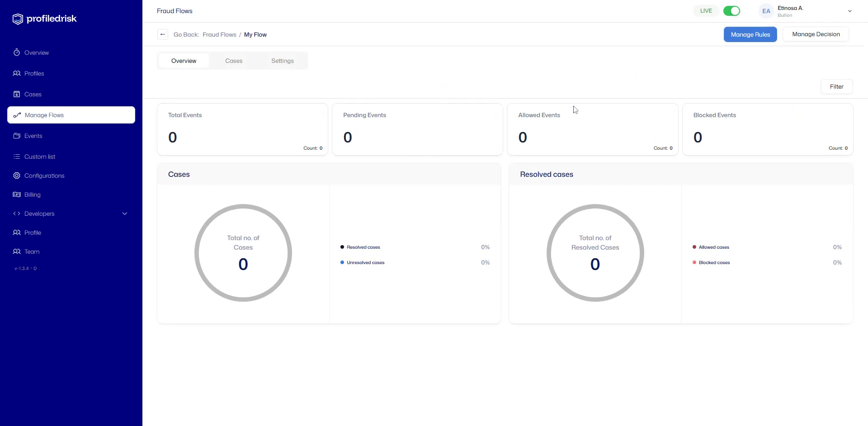
Task: Expand the Developers submenu chevron
Action: coord(125,213)
